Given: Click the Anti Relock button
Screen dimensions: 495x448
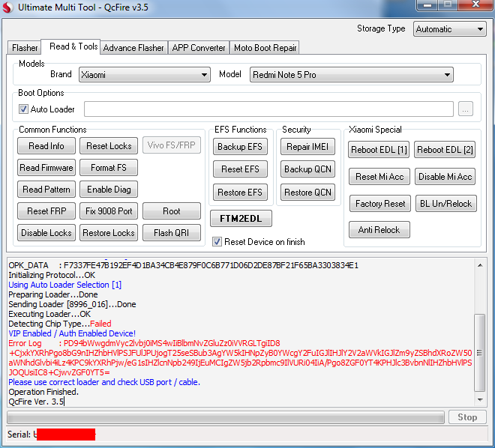Looking at the screenshot, I should (x=379, y=230).
